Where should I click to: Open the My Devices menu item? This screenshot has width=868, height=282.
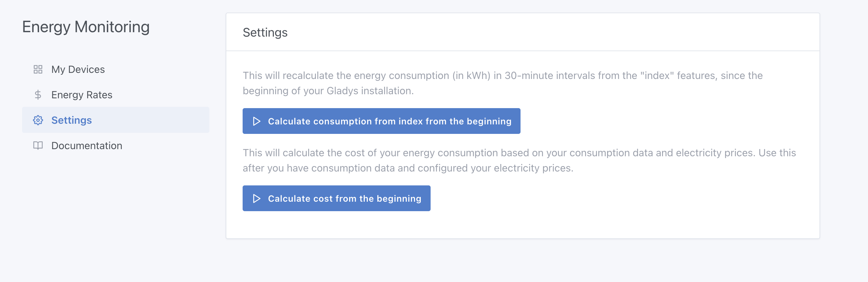[x=78, y=69]
